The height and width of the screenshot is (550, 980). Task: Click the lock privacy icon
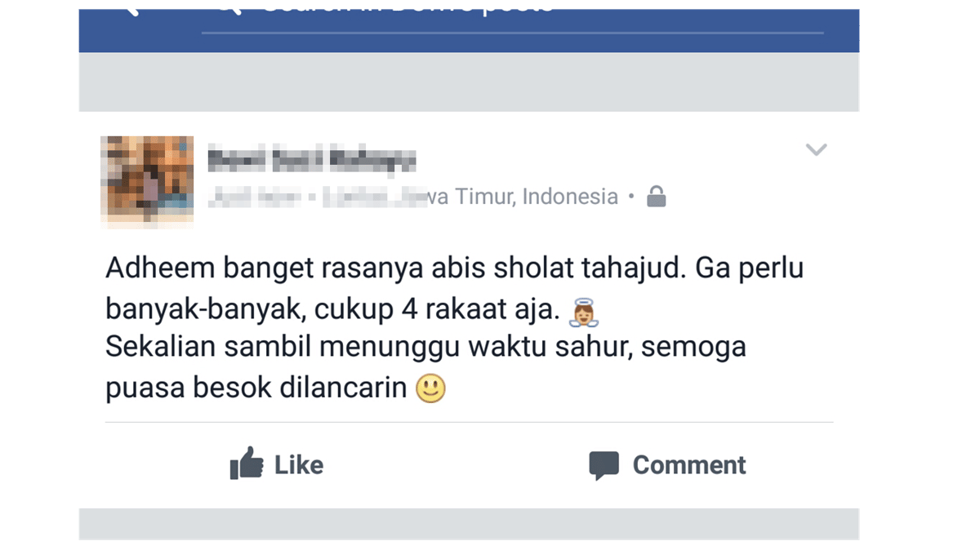(657, 197)
